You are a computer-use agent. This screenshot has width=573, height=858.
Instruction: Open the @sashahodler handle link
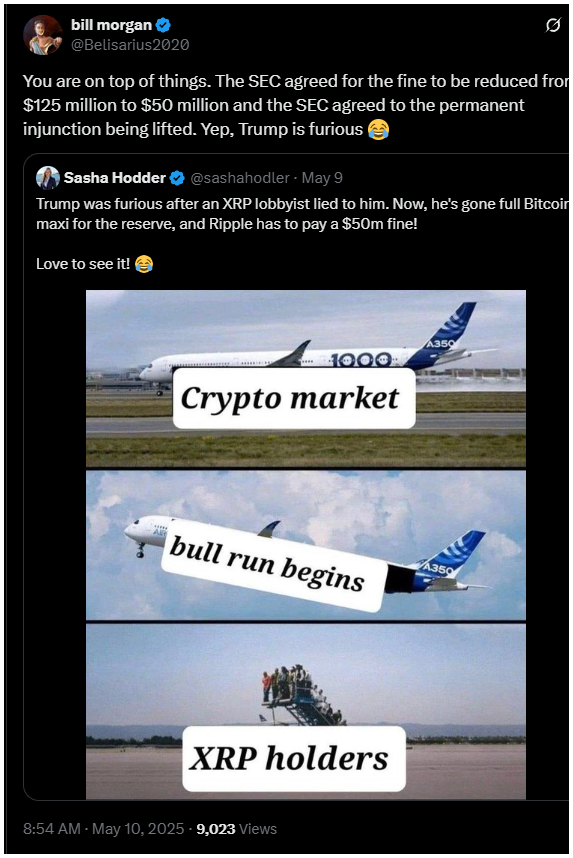(x=240, y=178)
